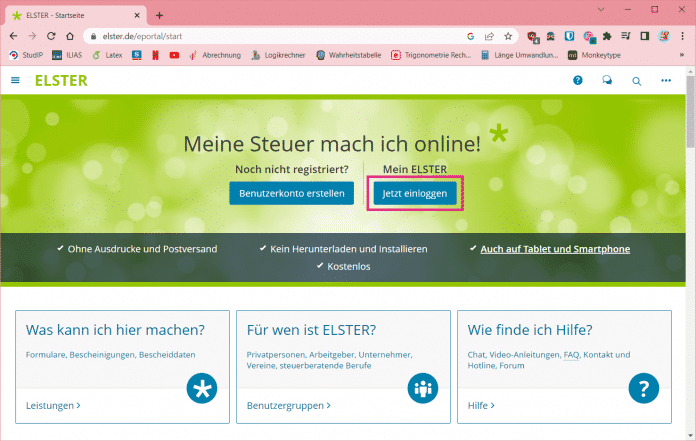The width and height of the screenshot is (696, 441).
Task: Click Benutzerkonto erstellen button
Action: tap(292, 193)
